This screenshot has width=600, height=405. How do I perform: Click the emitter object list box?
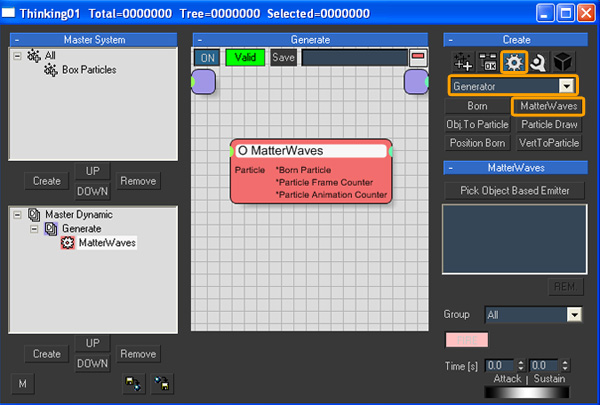coord(515,239)
